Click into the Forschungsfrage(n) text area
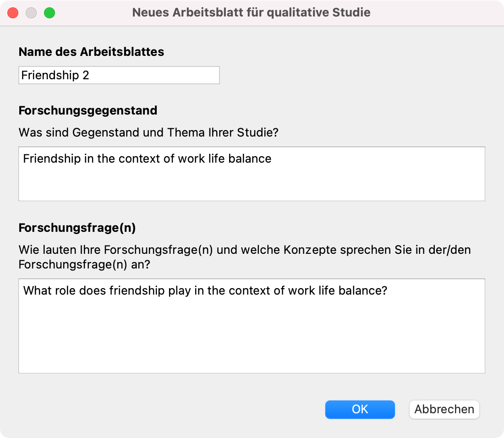The height and width of the screenshot is (438, 504). tap(252, 326)
